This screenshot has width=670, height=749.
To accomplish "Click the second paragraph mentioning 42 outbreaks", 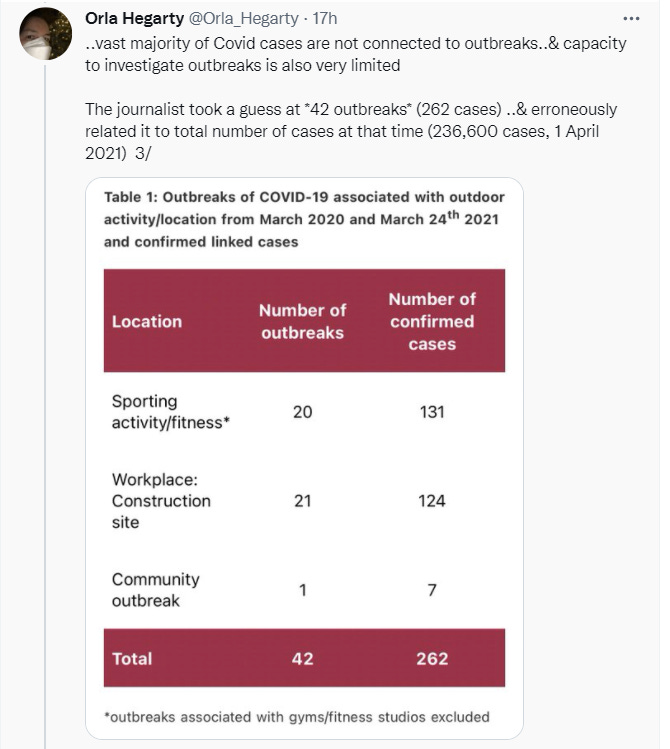I will click(x=350, y=130).
